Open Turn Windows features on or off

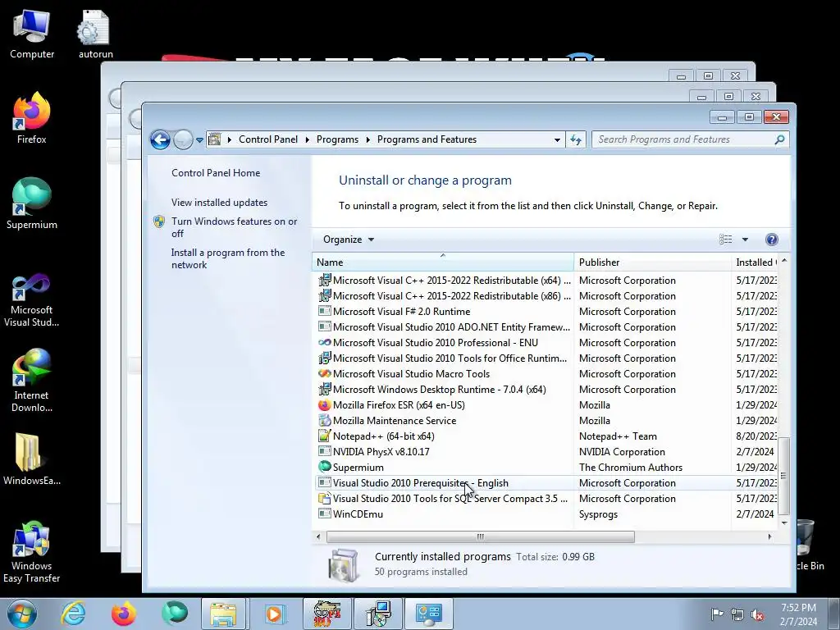coord(234,227)
